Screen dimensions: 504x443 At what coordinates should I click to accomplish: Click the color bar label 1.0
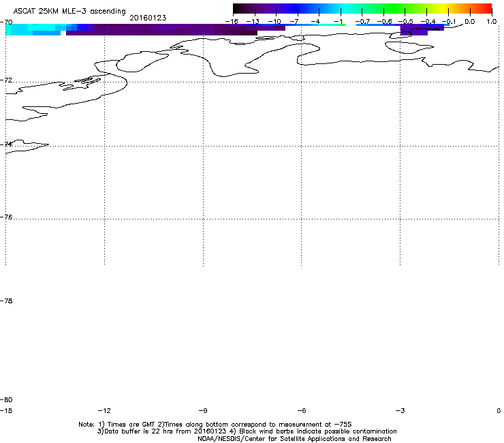[x=492, y=21]
